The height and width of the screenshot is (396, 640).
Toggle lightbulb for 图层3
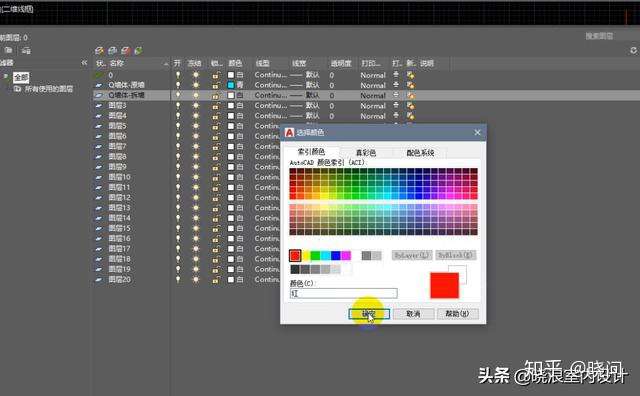178,105
